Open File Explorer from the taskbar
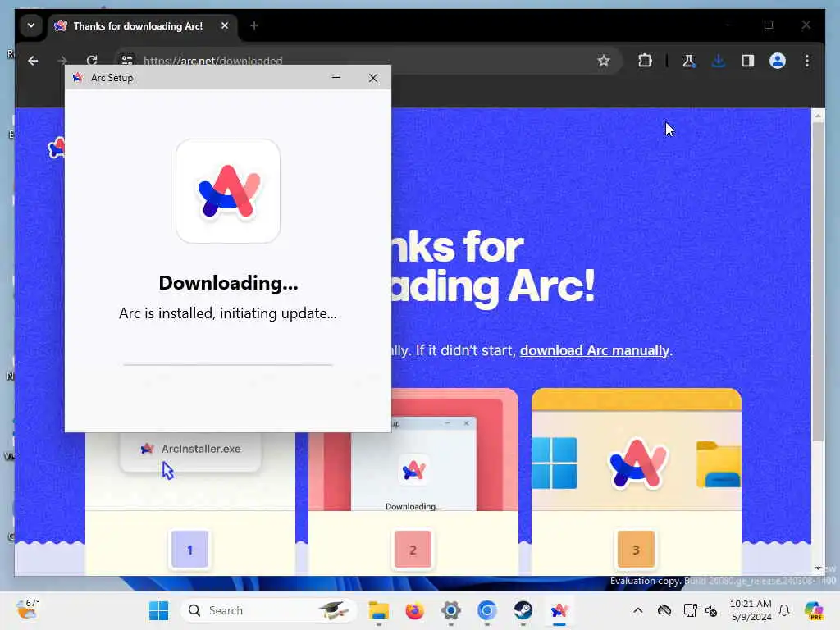The width and height of the screenshot is (840, 630). (x=379, y=610)
